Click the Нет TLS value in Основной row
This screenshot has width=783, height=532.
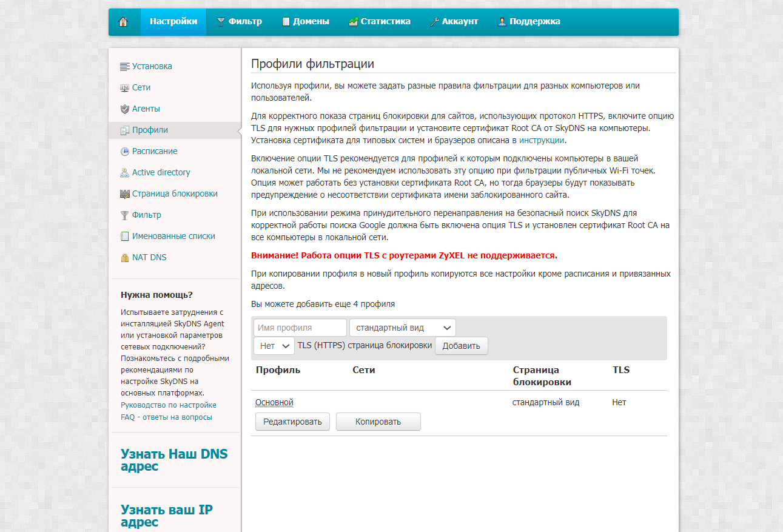click(619, 402)
